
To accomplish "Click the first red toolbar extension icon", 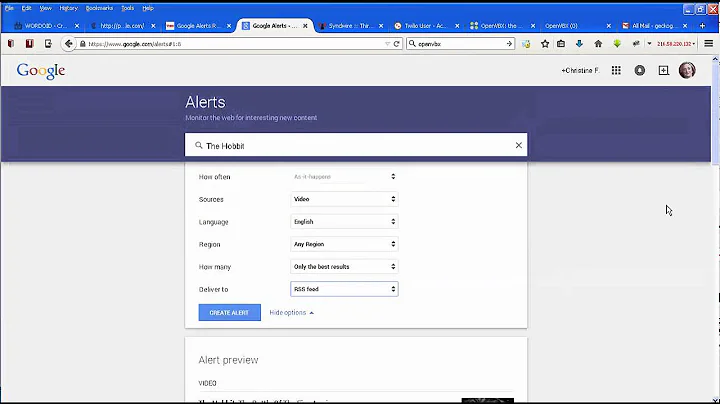I will coord(11,44).
